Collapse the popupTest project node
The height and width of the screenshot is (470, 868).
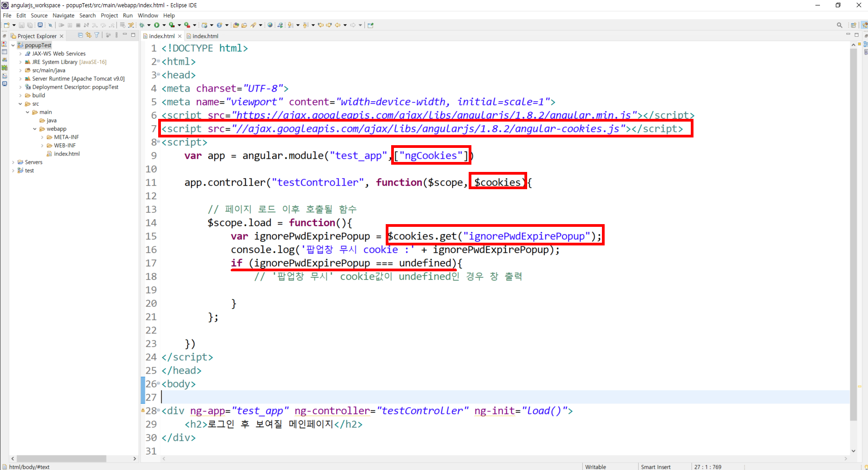[13, 45]
